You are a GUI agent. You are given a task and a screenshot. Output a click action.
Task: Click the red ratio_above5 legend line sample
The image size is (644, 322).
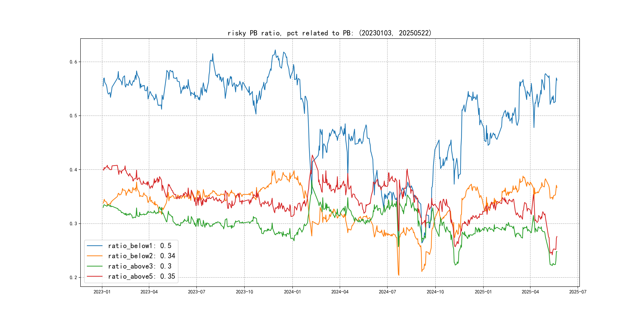click(94, 276)
